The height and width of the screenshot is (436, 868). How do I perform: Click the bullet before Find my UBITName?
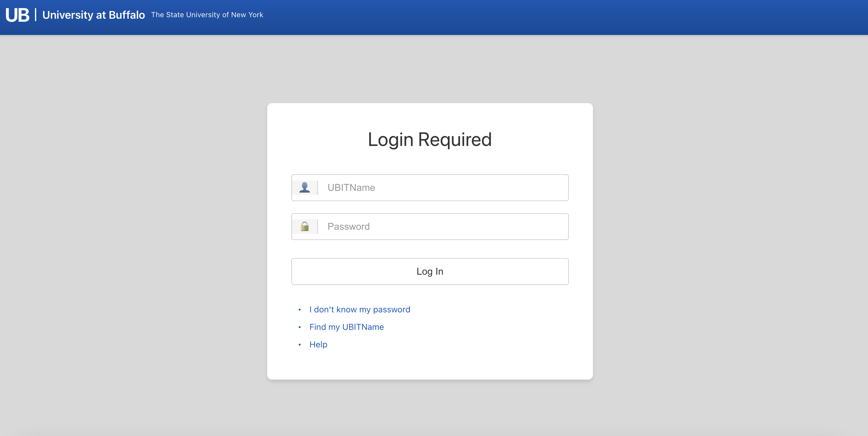pyautogui.click(x=299, y=327)
